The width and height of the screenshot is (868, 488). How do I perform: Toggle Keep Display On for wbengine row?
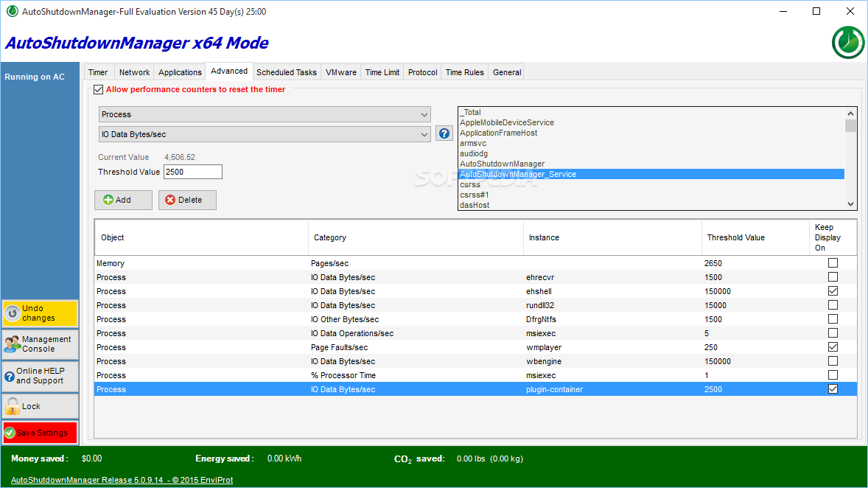pos(833,361)
